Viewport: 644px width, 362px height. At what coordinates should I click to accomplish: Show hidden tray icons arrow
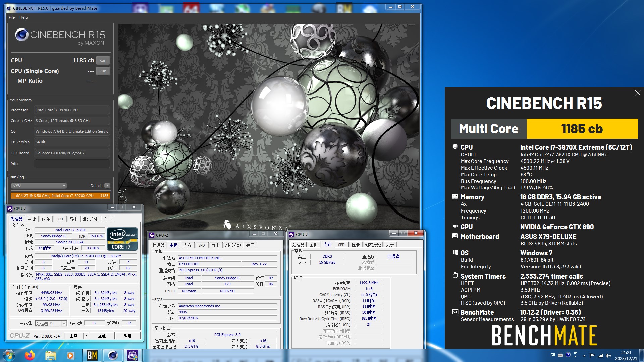pos(584,355)
